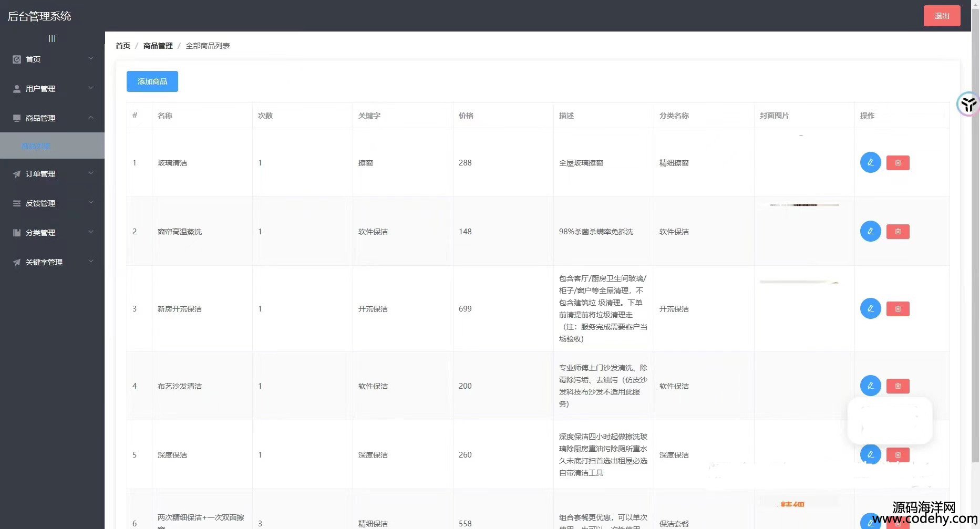Click the 首页 home icon in sidebar
Image resolution: width=980 pixels, height=529 pixels.
coord(17,59)
